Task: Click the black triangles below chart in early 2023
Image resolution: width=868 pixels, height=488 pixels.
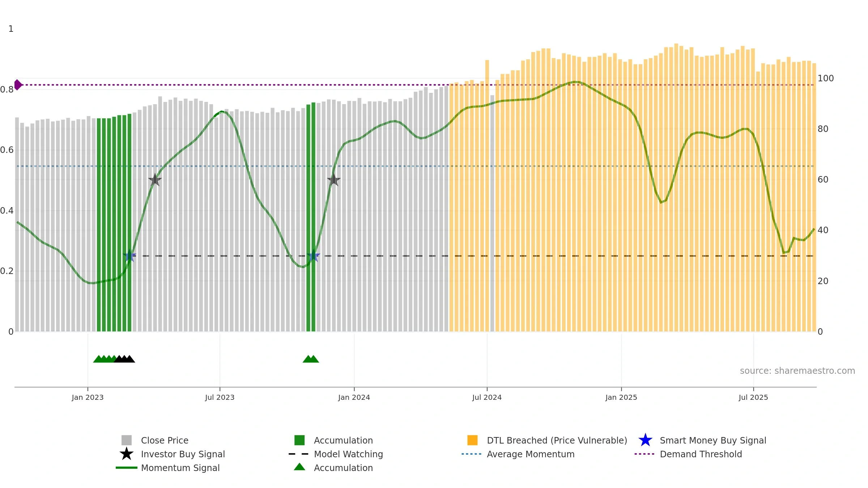Action: [124, 359]
